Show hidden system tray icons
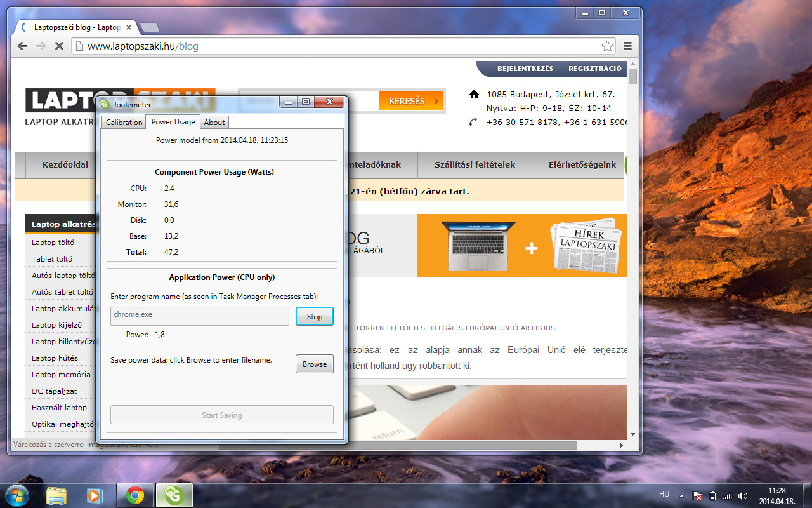This screenshot has height=508, width=812. [x=682, y=496]
